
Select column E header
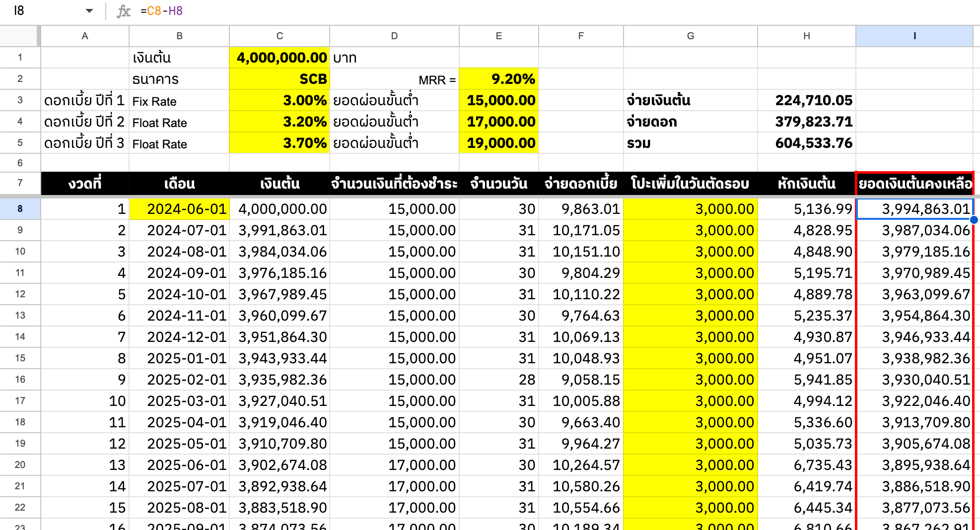499,36
